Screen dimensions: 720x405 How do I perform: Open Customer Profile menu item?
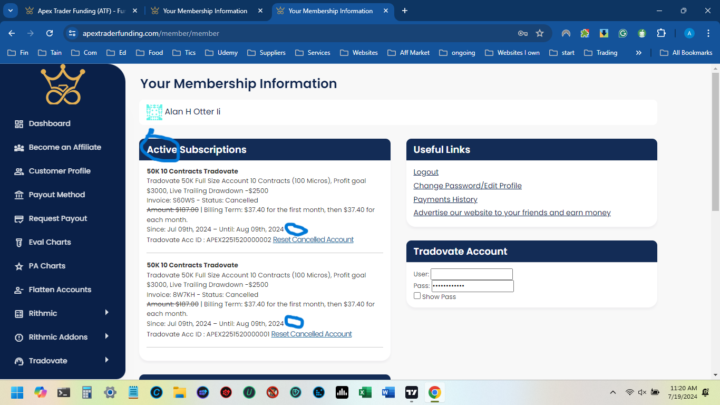(59, 171)
